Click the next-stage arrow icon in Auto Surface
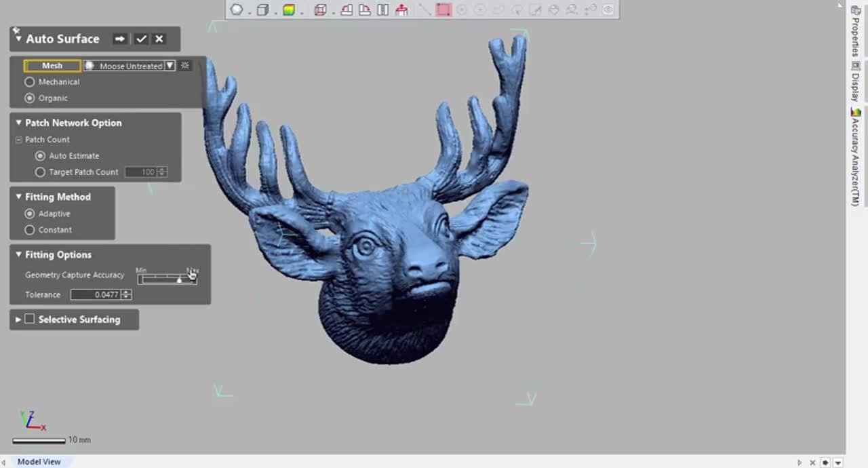This screenshot has width=868, height=468. [120, 39]
